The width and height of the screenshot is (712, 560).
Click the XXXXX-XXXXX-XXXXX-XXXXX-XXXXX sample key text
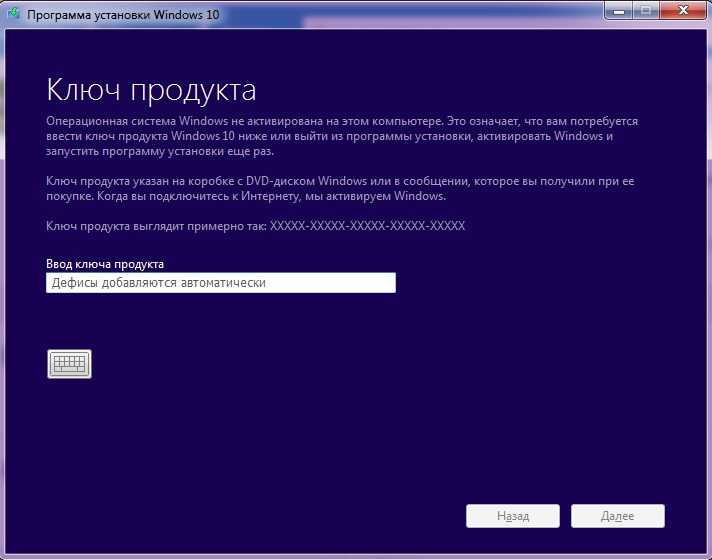(367, 226)
